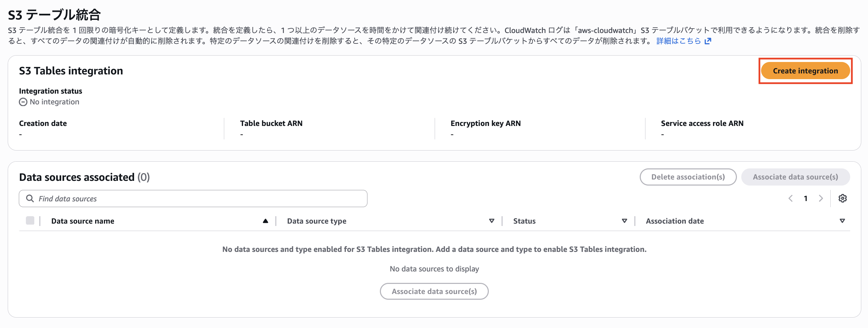Click the Data source name column header
The image size is (868, 328).
point(83,221)
